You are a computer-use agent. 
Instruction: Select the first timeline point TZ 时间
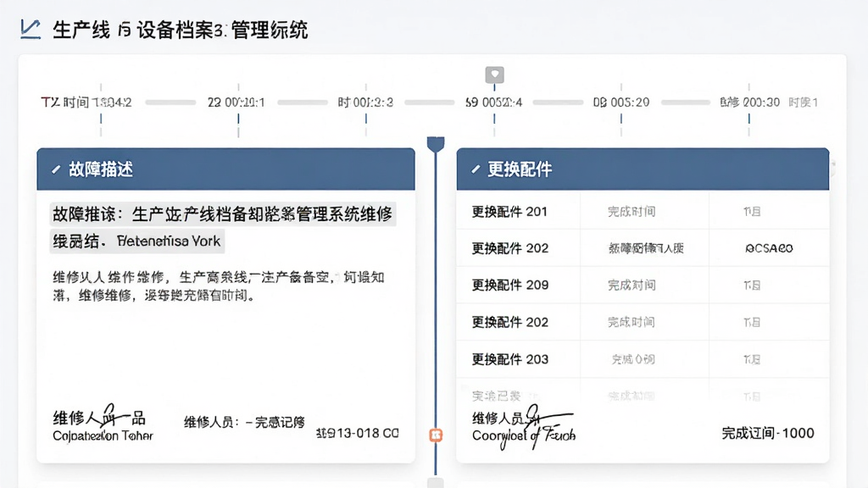(x=86, y=103)
